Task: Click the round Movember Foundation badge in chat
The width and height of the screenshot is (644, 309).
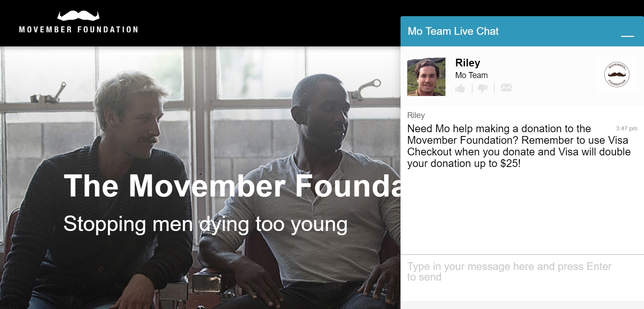Action: coord(617,75)
